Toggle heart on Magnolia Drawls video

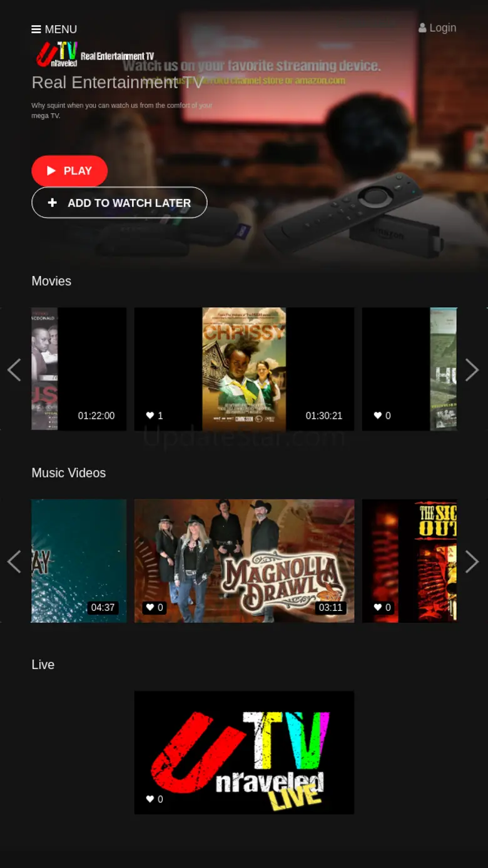[x=150, y=607]
